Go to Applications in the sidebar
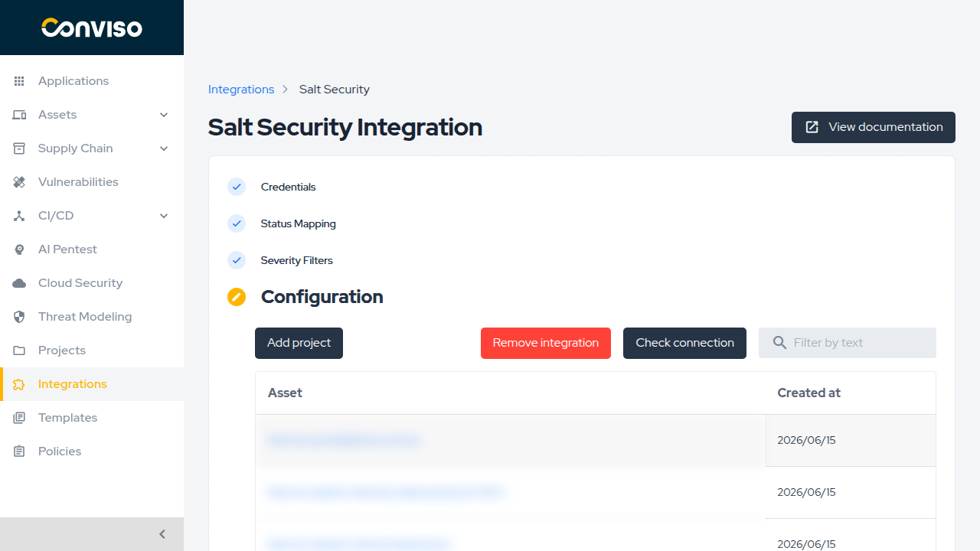This screenshot has width=980, height=551. [x=92, y=81]
